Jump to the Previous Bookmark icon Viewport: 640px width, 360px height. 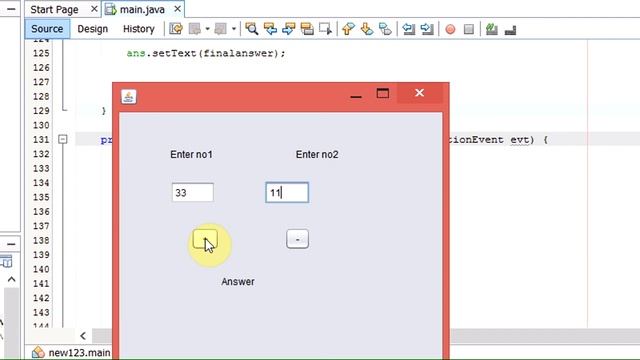(x=348, y=29)
